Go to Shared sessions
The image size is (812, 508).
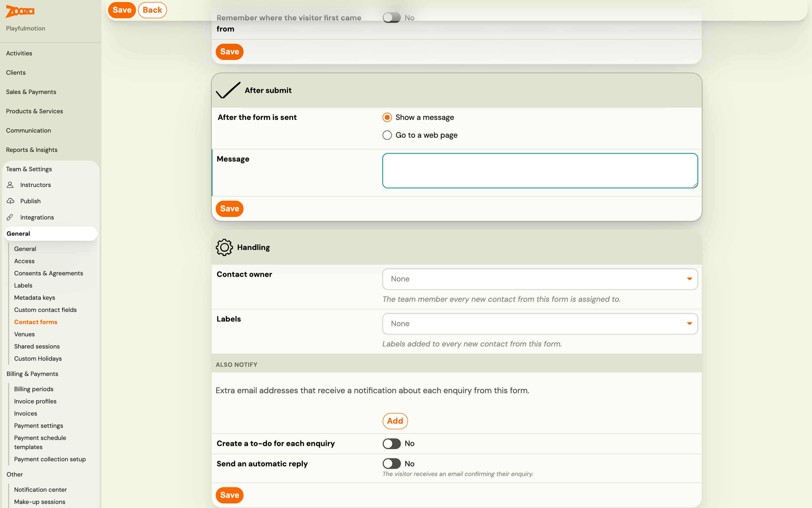[x=37, y=346]
